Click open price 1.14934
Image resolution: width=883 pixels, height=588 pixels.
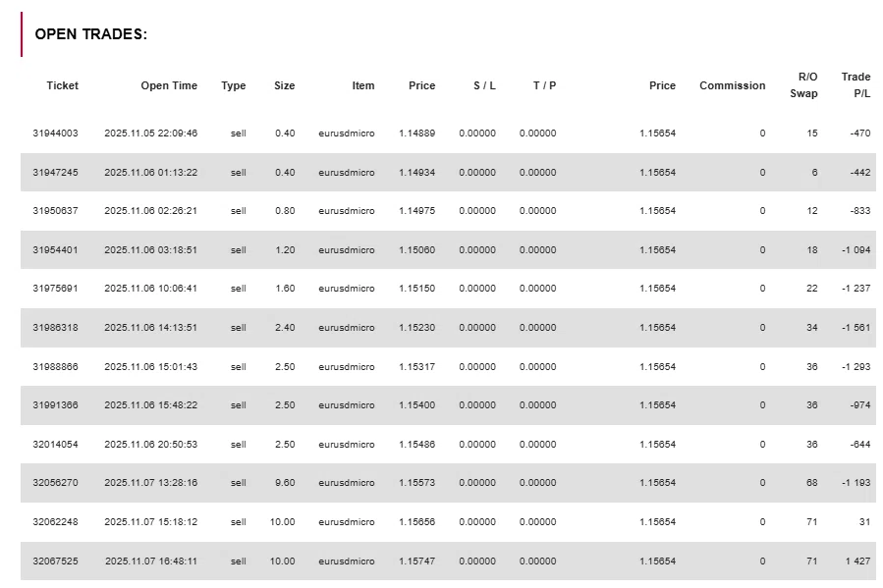point(416,172)
